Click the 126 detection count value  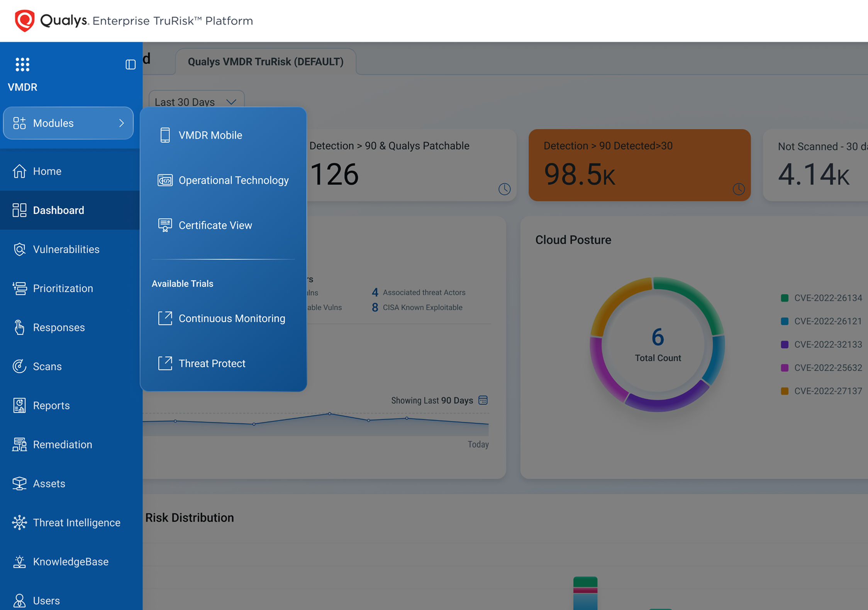(334, 175)
